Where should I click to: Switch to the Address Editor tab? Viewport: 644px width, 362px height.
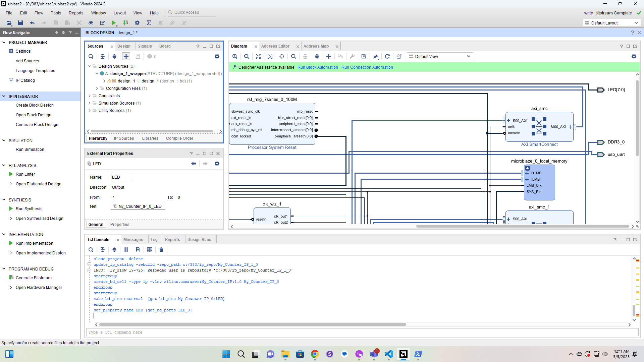click(x=275, y=46)
